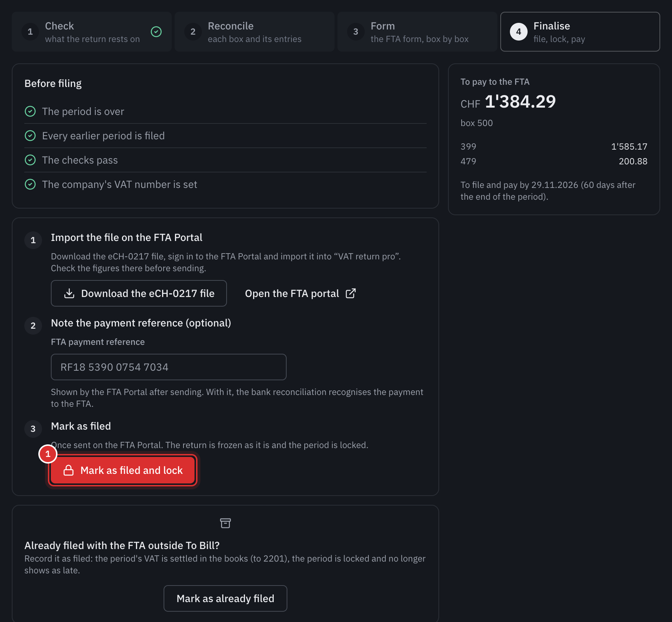Click 'To file and pay by 29.11.2026' note

click(x=548, y=191)
